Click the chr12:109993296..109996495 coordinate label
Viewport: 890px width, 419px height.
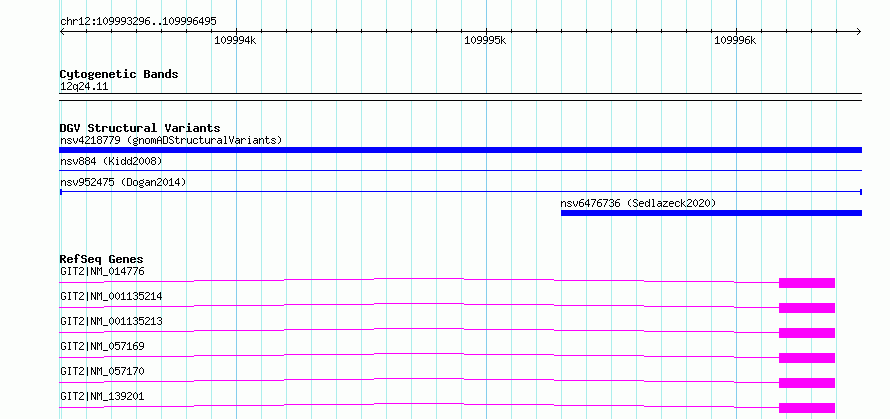tap(138, 22)
